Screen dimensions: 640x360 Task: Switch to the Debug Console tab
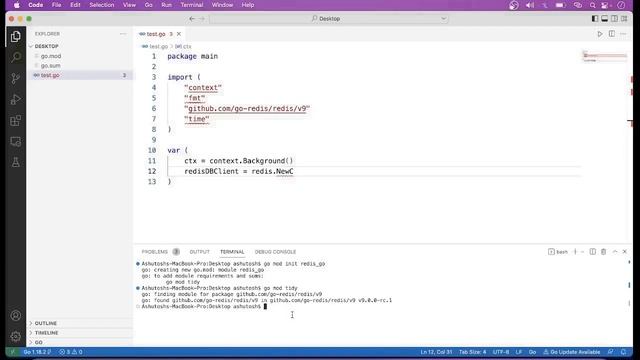(x=275, y=252)
